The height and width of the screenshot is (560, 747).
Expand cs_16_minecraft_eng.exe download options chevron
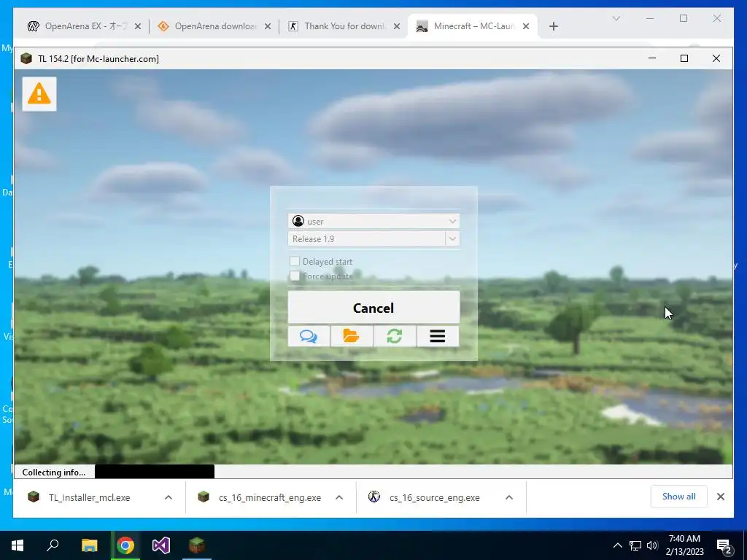tap(339, 497)
